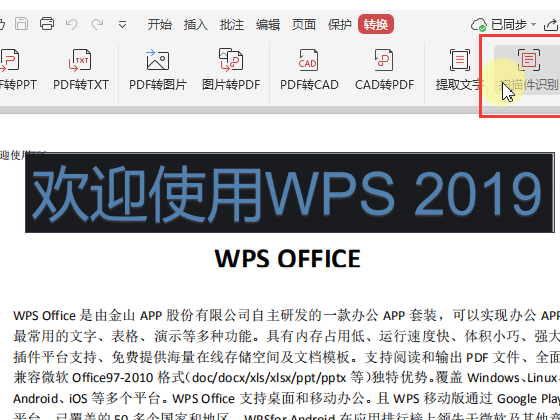Screen dimensions: 560x420
Task: Click text line starting 'Android、iOS 等多个平台'
Action: [286, 399]
